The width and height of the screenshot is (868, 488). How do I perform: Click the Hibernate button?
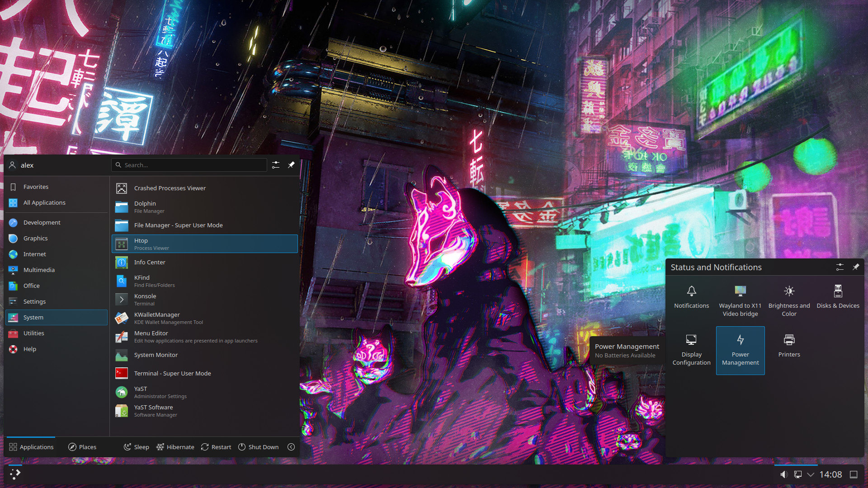pyautogui.click(x=175, y=447)
